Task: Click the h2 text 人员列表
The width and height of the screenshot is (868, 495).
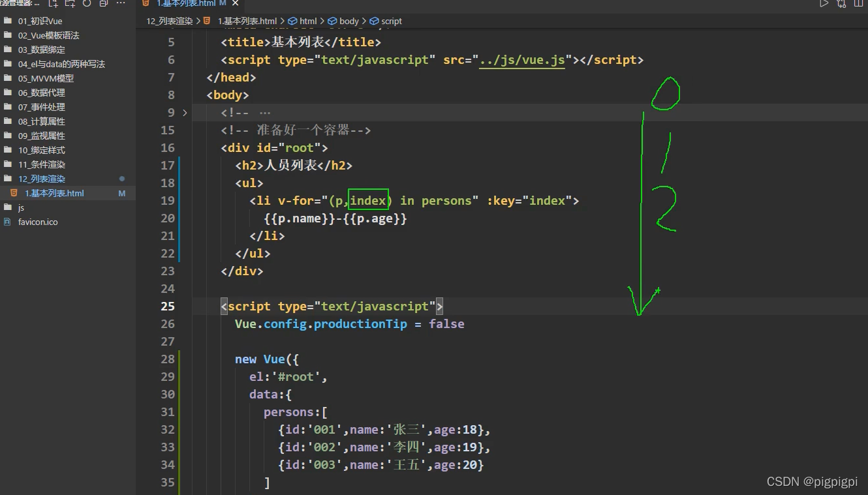Action: (x=290, y=166)
